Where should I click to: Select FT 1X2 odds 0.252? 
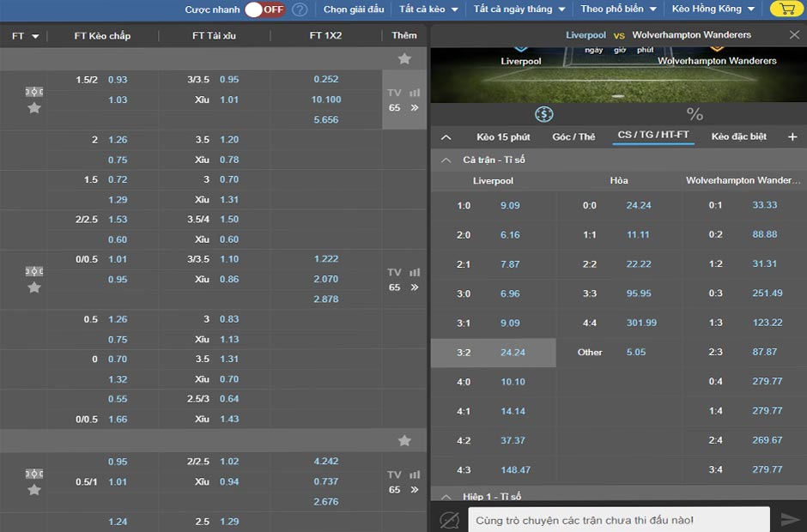pos(325,80)
